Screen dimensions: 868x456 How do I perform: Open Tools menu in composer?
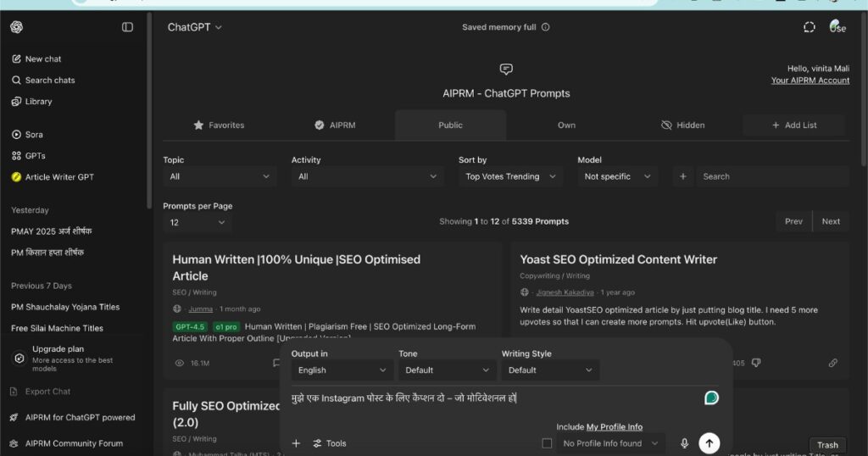coord(330,444)
